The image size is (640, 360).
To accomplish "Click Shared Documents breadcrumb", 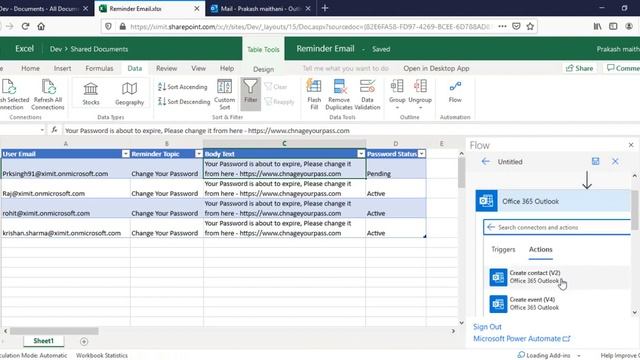I will tap(99, 49).
